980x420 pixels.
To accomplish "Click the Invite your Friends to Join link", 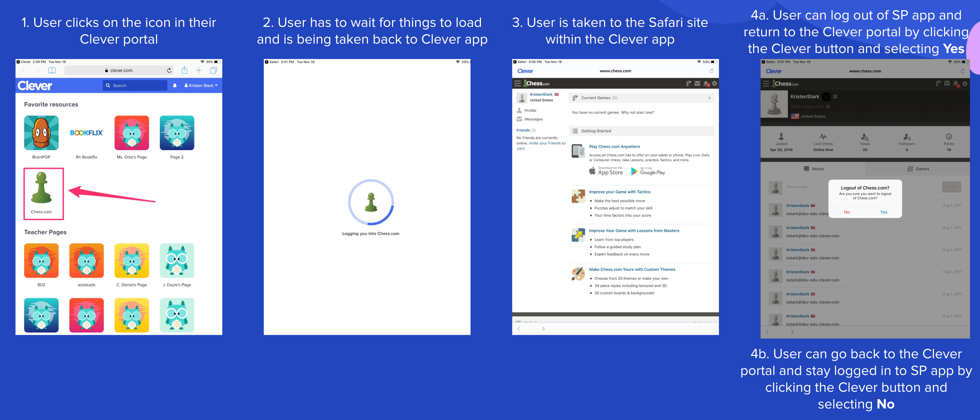I will click(546, 144).
